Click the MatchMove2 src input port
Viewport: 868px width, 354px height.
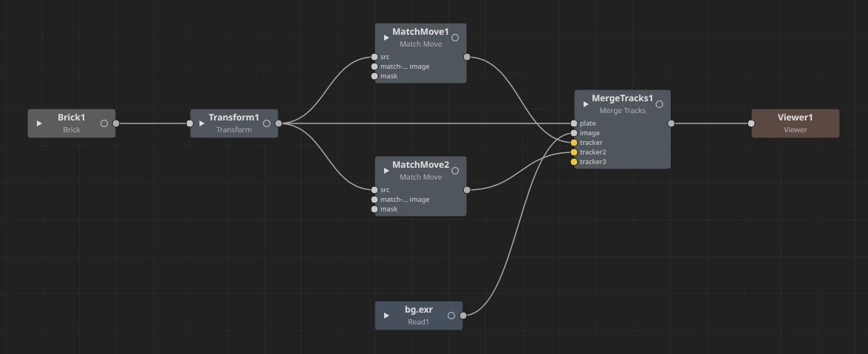click(375, 190)
